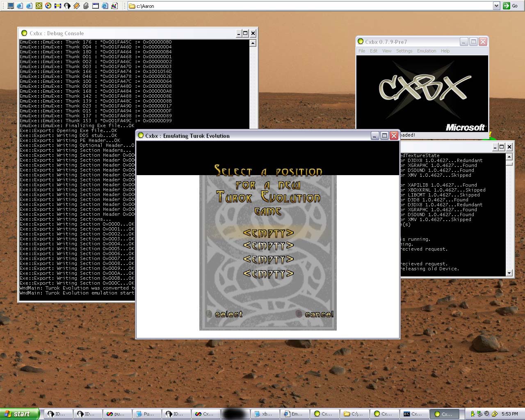Open the Settings menu in Cxbx
The width and height of the screenshot is (525, 420).
pos(404,51)
